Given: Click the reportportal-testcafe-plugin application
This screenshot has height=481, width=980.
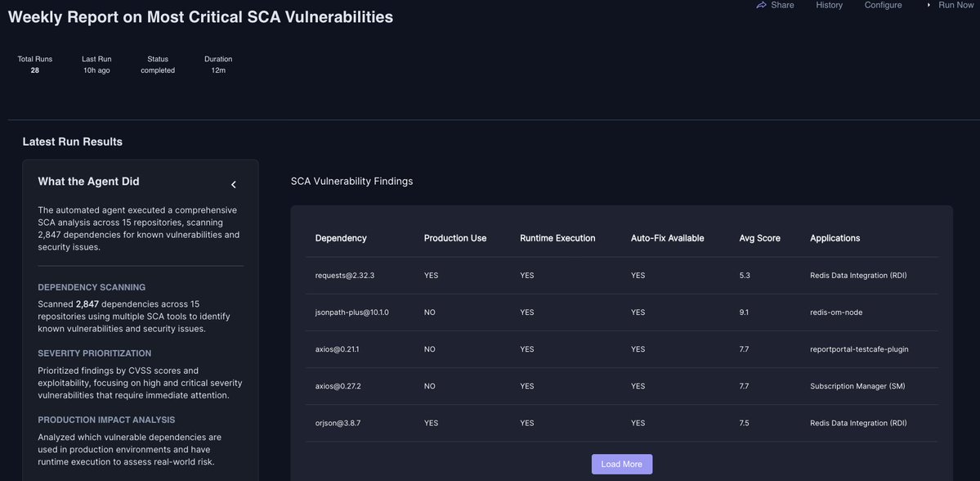Looking at the screenshot, I should tap(859, 349).
